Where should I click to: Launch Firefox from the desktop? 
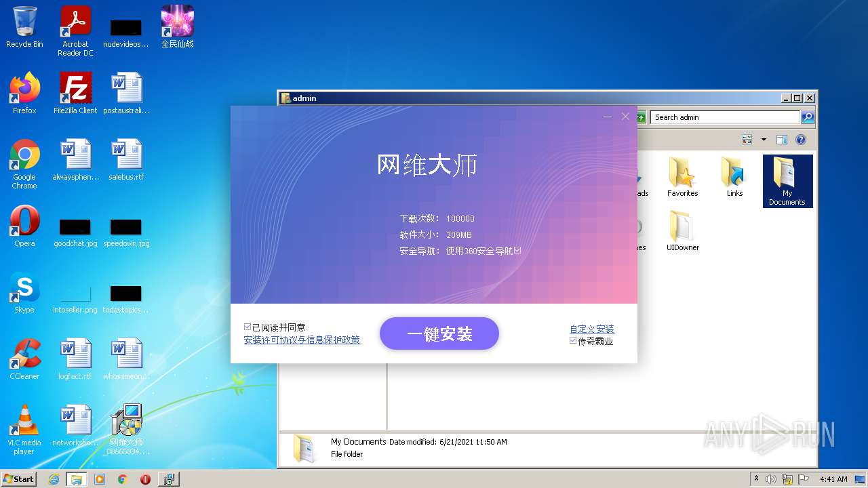24,94
